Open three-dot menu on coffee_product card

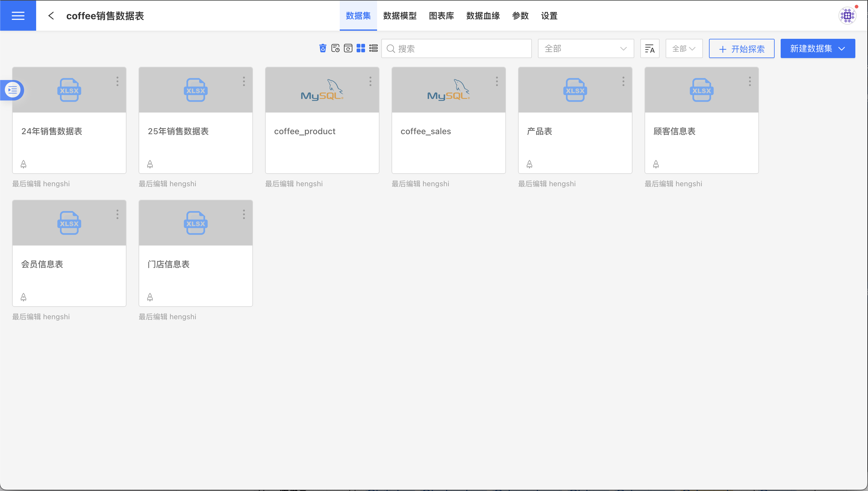tap(370, 81)
